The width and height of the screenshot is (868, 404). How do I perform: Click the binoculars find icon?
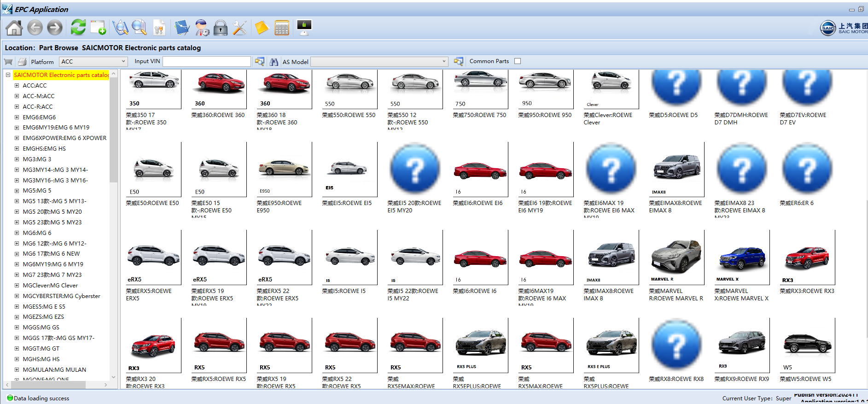click(x=274, y=61)
